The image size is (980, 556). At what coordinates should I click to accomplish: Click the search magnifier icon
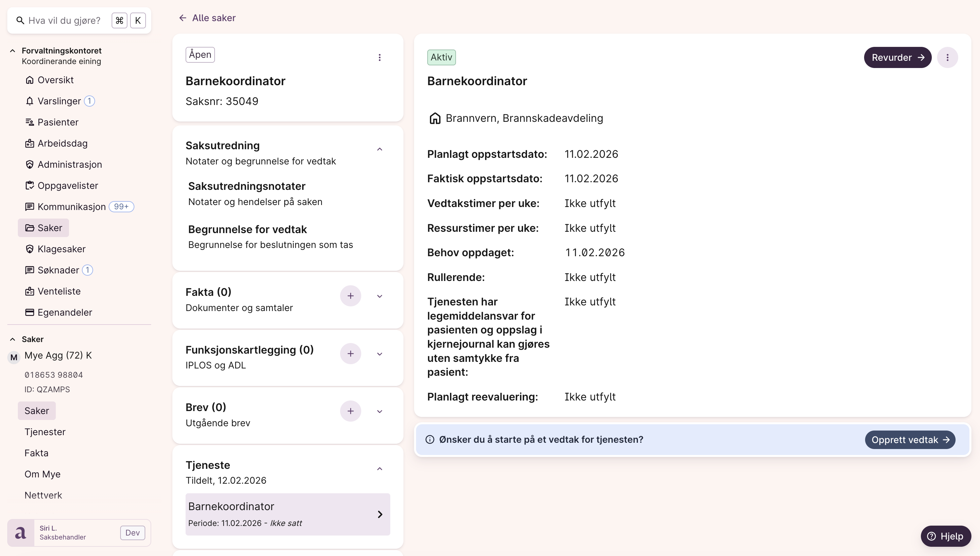pyautogui.click(x=20, y=20)
